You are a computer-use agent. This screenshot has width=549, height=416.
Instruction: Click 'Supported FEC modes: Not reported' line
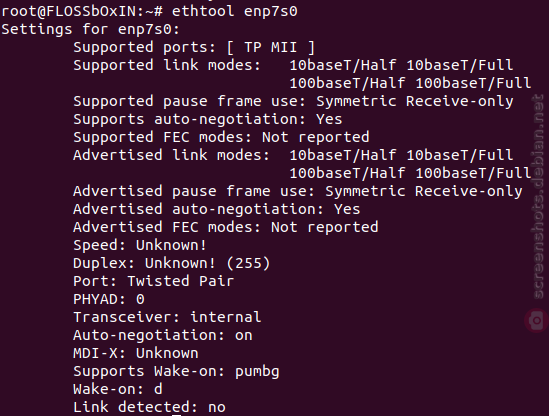[x=221, y=137]
